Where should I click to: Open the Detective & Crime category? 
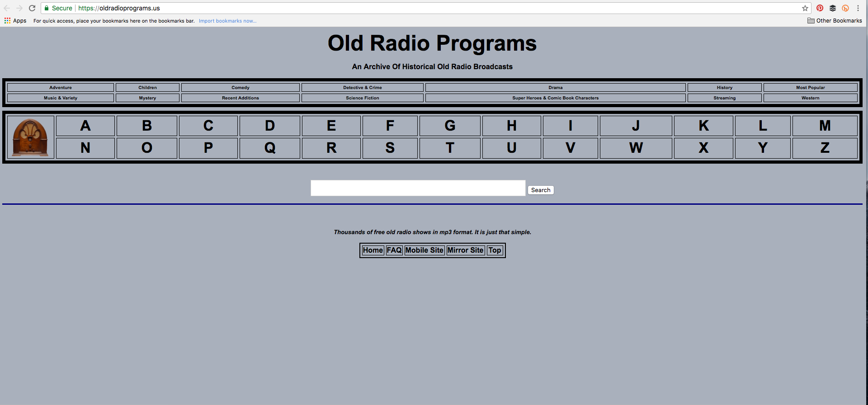pyautogui.click(x=363, y=88)
